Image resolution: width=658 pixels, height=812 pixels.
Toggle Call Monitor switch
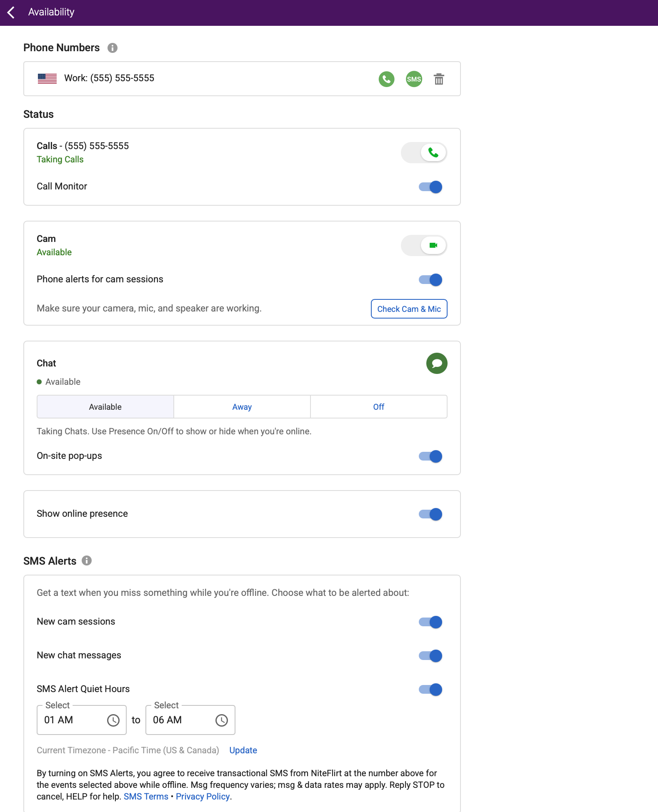pos(430,187)
